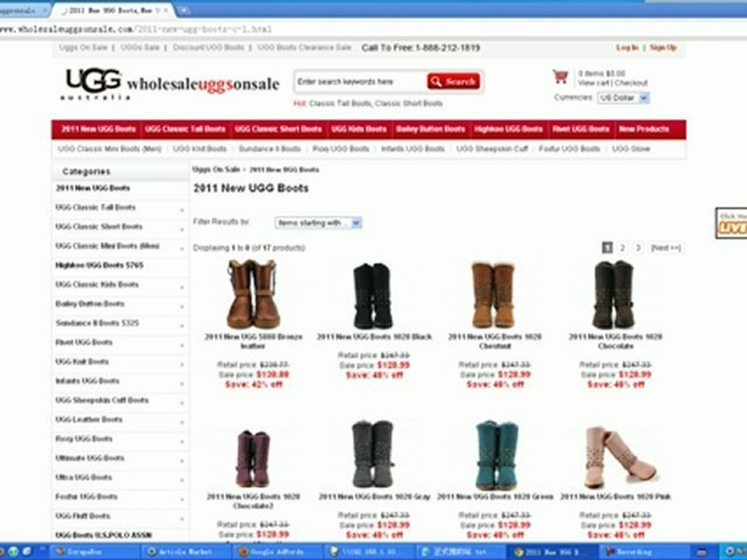Open the Live chat widget on the right edge
The height and width of the screenshot is (560, 747).
731,223
